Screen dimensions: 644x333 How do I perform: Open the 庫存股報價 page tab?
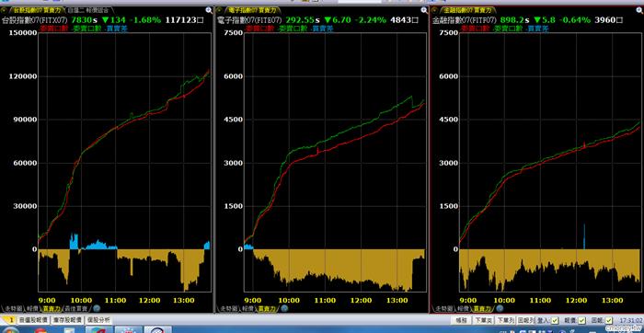[67, 320]
